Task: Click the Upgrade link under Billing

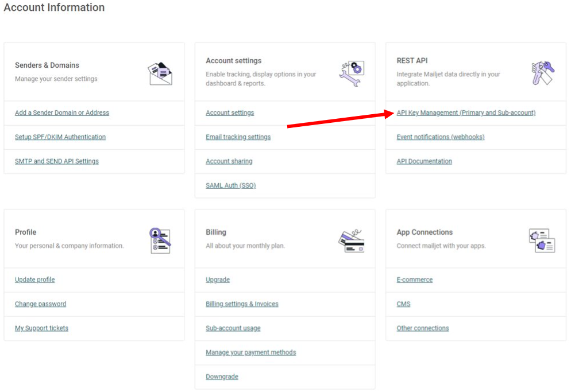Action: click(x=218, y=280)
